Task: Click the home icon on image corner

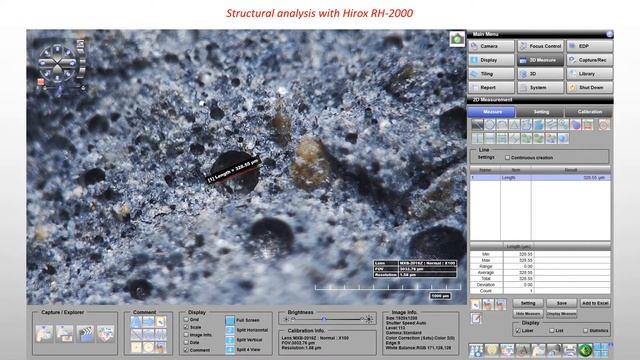Action: tap(457, 39)
